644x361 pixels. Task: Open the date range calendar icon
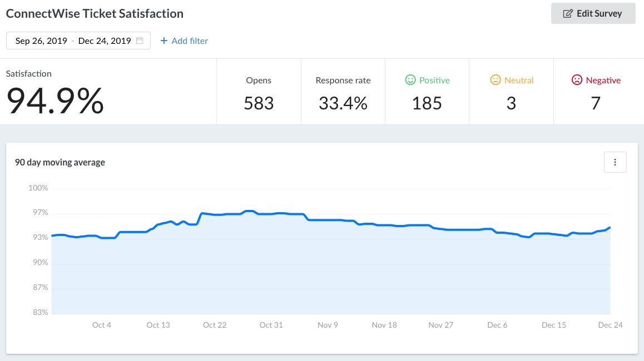click(140, 41)
